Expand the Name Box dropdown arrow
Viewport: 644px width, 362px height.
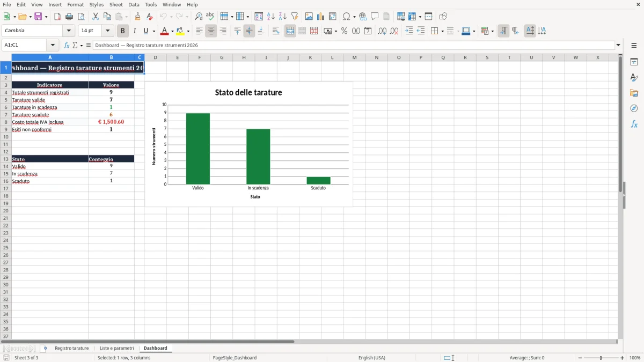point(53,46)
